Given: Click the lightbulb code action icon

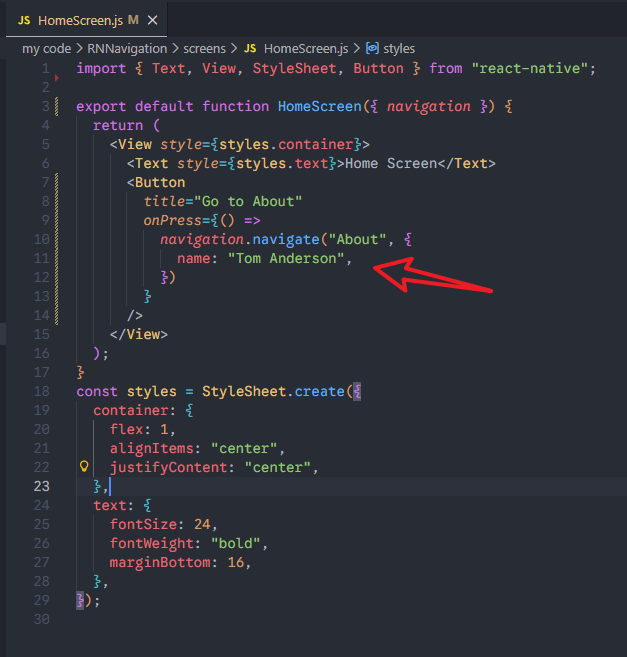Looking at the screenshot, I should [x=84, y=467].
